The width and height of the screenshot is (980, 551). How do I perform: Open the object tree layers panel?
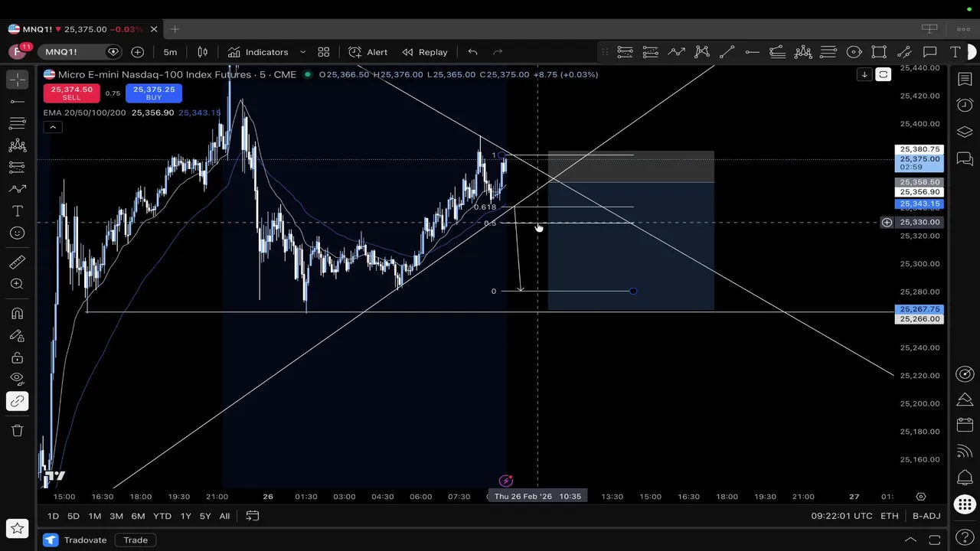(x=965, y=132)
